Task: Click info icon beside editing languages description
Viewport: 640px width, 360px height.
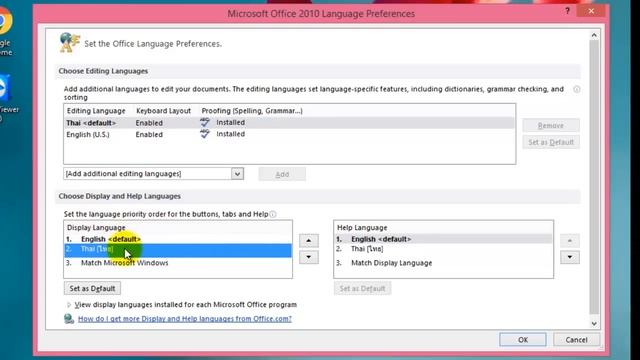Action: 576,89
